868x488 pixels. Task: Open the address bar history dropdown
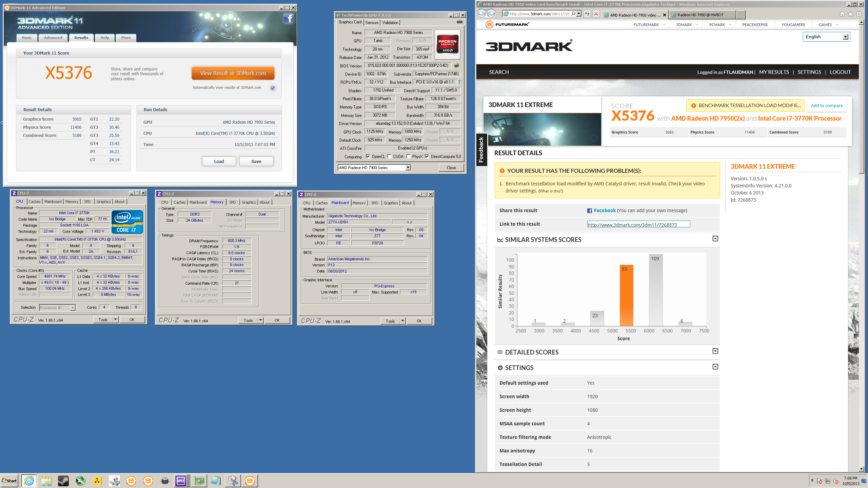(579, 14)
